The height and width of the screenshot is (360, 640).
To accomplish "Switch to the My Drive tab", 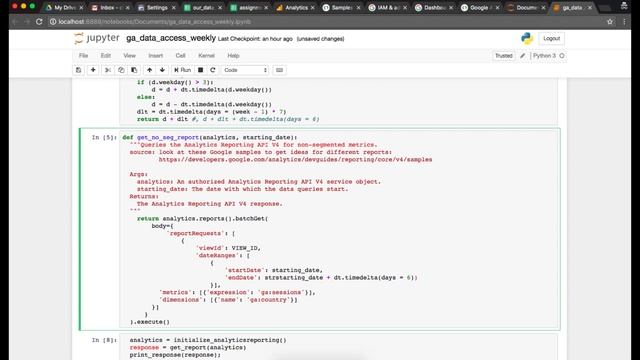I will (64, 7).
